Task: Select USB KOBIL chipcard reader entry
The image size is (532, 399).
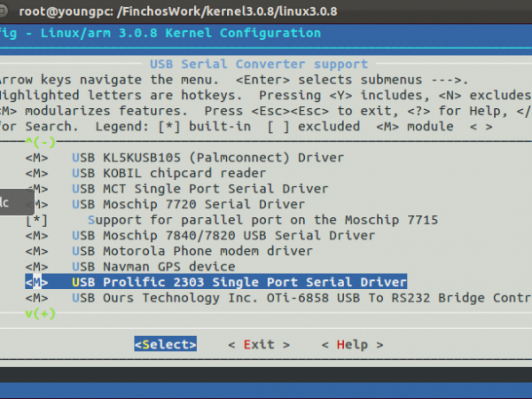Action: pos(168,173)
